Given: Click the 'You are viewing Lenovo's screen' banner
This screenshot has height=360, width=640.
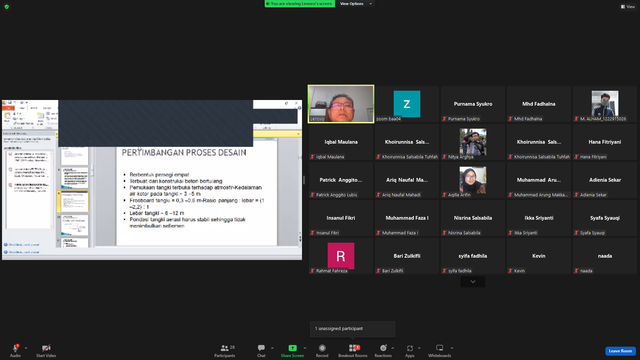Looking at the screenshot, I should 300,4.
